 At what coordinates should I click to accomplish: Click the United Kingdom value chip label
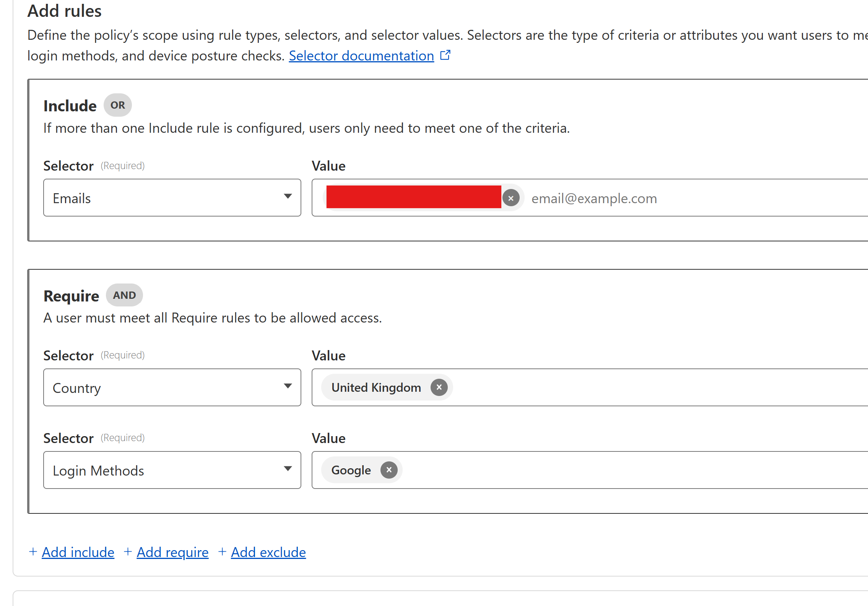(376, 388)
